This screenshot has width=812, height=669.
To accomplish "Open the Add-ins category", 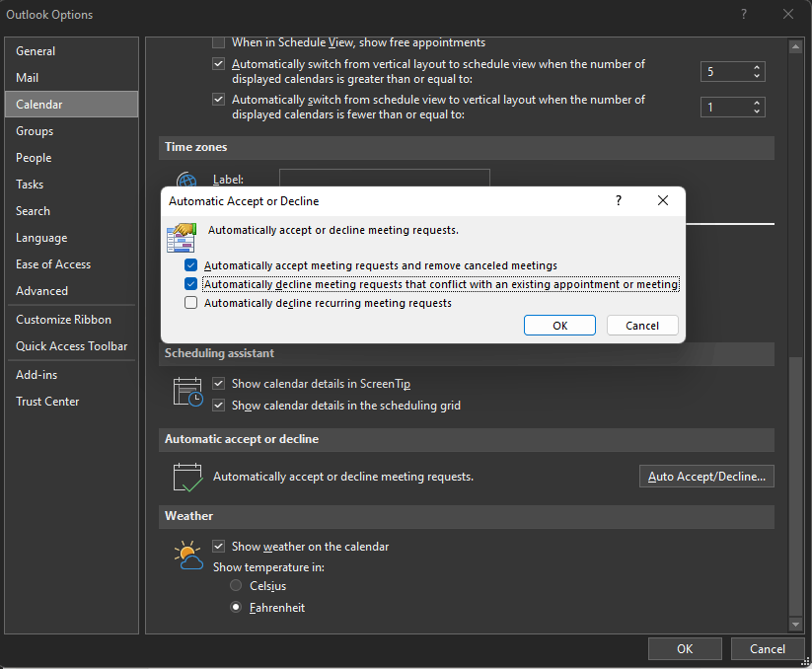I will (x=71, y=374).
